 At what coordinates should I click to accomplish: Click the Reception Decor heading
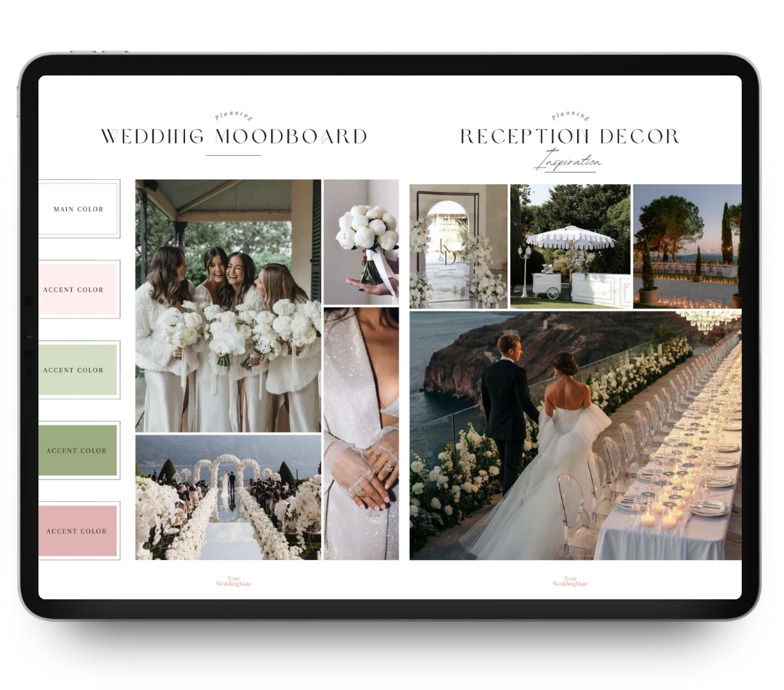570,136
